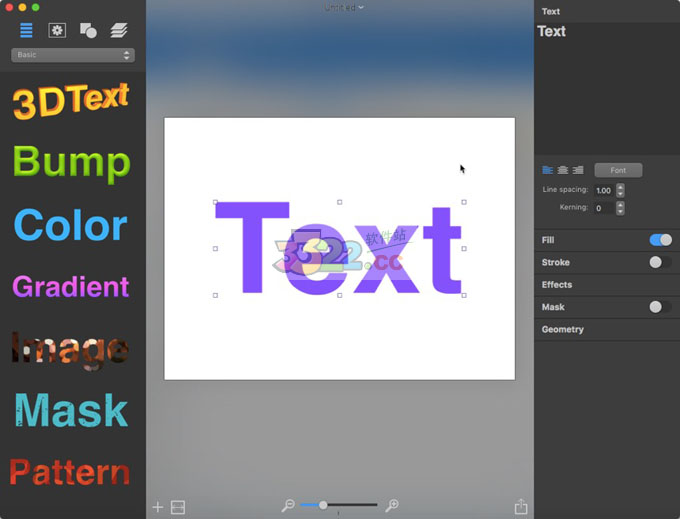Select the purple Text object on canvas

coord(339,248)
